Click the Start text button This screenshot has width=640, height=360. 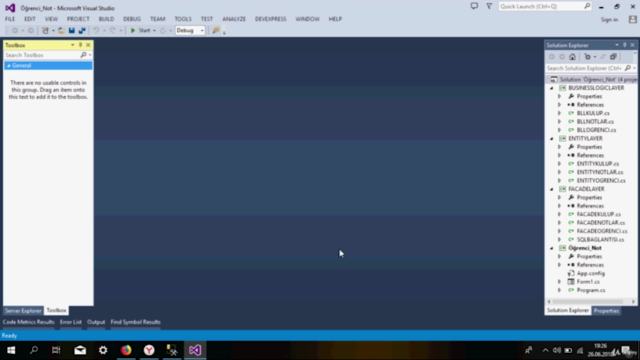tap(144, 31)
